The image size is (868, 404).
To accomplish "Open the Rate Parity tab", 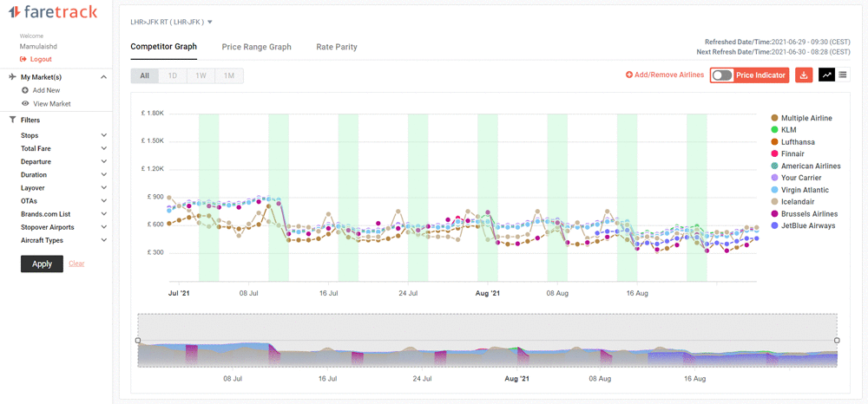I will 337,47.
